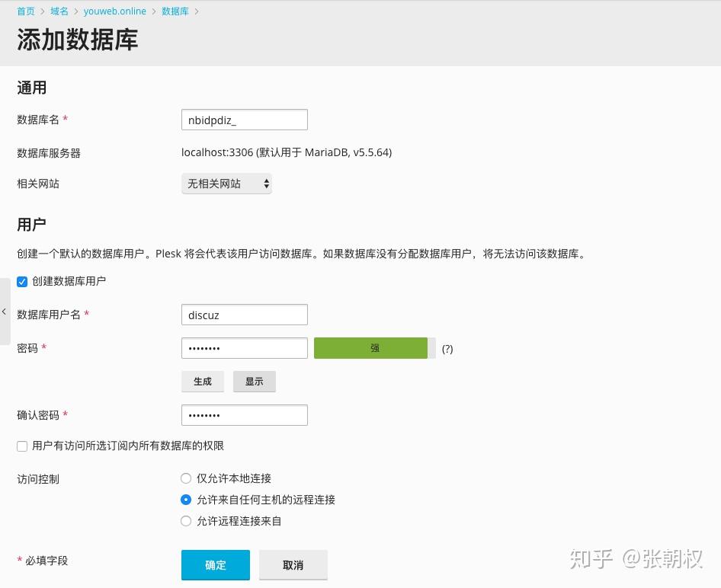Click the 确认密码 field
Viewport: 721px width, 588px height.
pyautogui.click(x=245, y=415)
